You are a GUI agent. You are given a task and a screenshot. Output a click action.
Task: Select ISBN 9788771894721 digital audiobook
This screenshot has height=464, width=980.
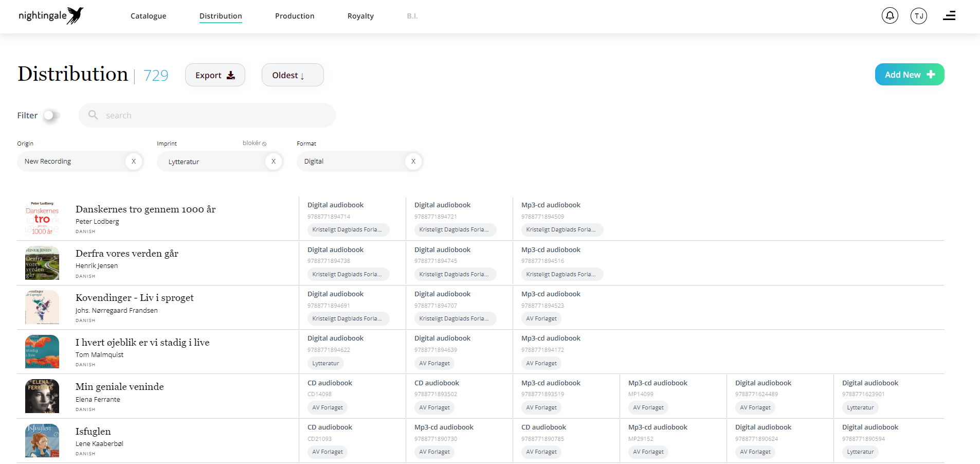point(436,217)
